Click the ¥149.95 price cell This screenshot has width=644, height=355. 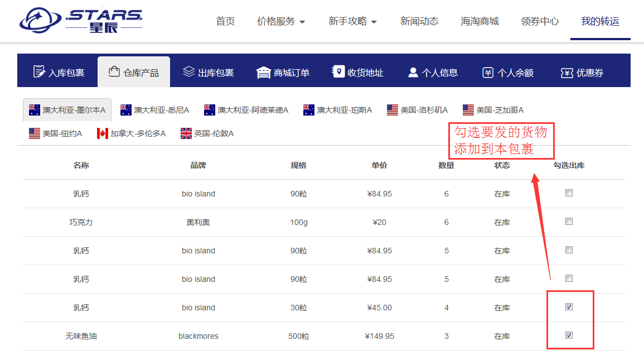(x=380, y=336)
